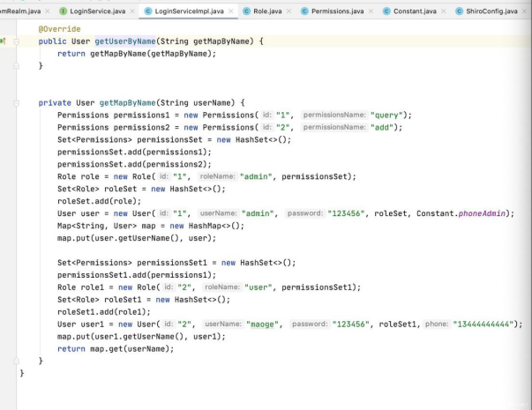Switch to the Constant.java tab
Viewport: 532px width, 410px height.
[415, 11]
